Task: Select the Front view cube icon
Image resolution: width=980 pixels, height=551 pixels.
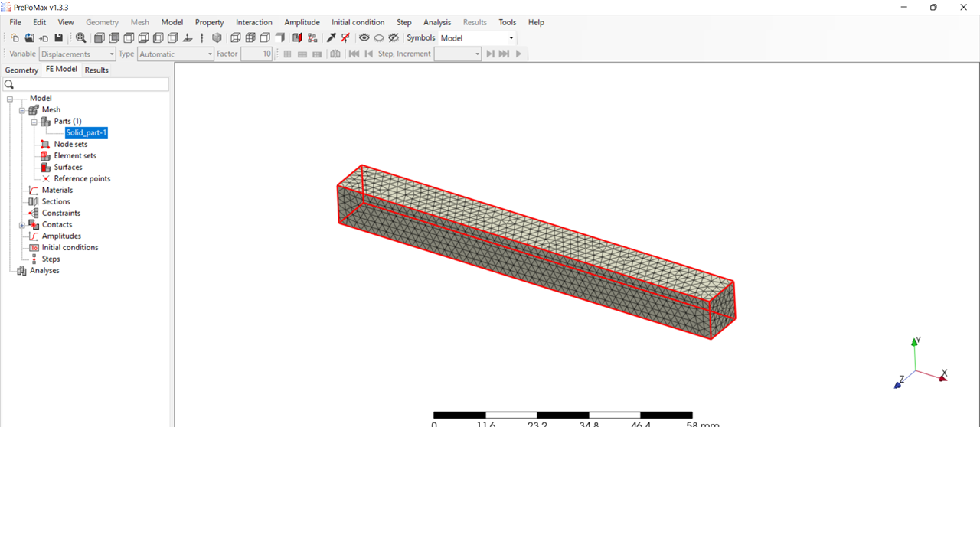Action: tap(99, 37)
